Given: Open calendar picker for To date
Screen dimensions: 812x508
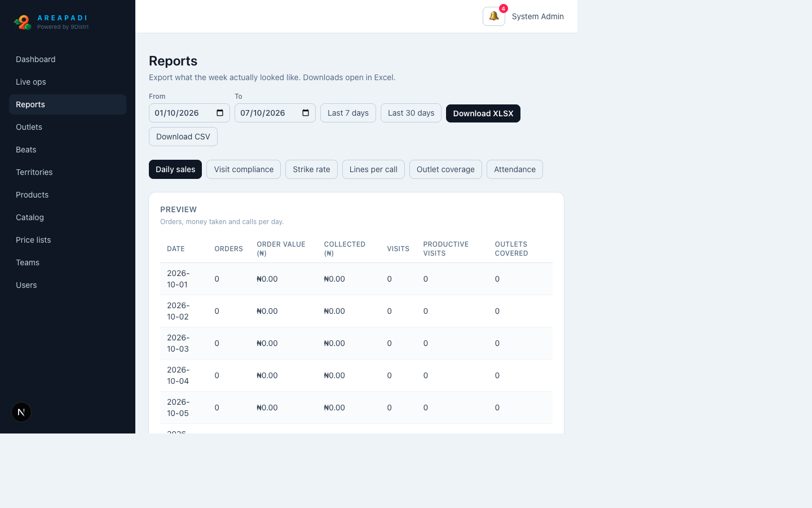Looking at the screenshot, I should [x=306, y=113].
